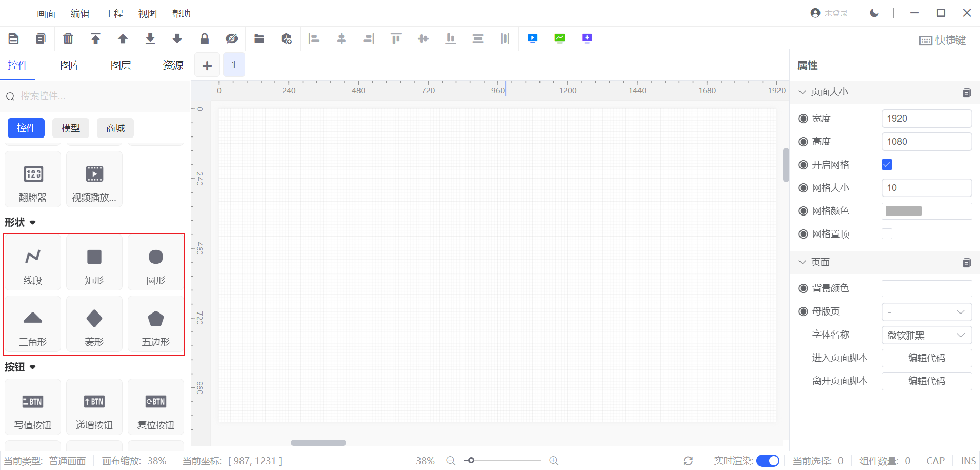The image size is (980, 470).
Task: Open the 母版页 dropdown
Action: [x=926, y=312]
